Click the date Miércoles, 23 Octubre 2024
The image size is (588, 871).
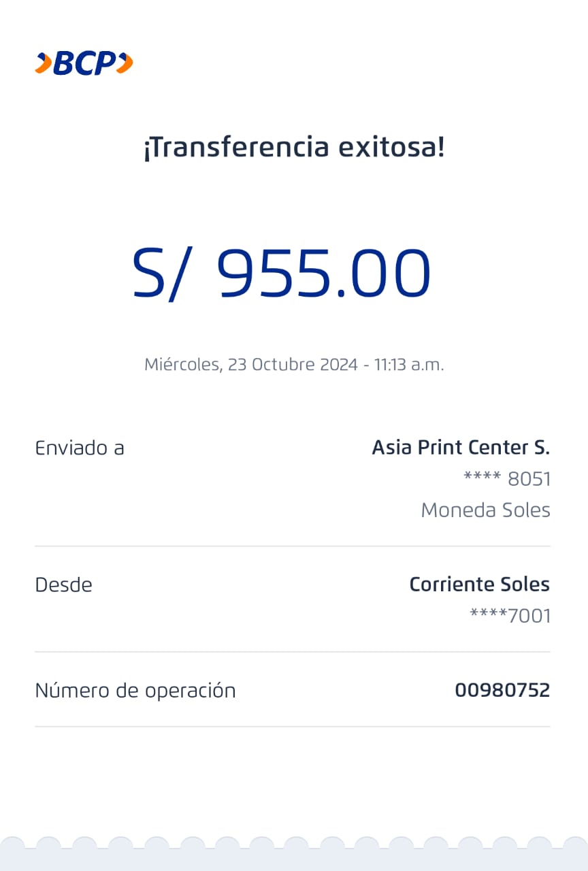(250, 365)
